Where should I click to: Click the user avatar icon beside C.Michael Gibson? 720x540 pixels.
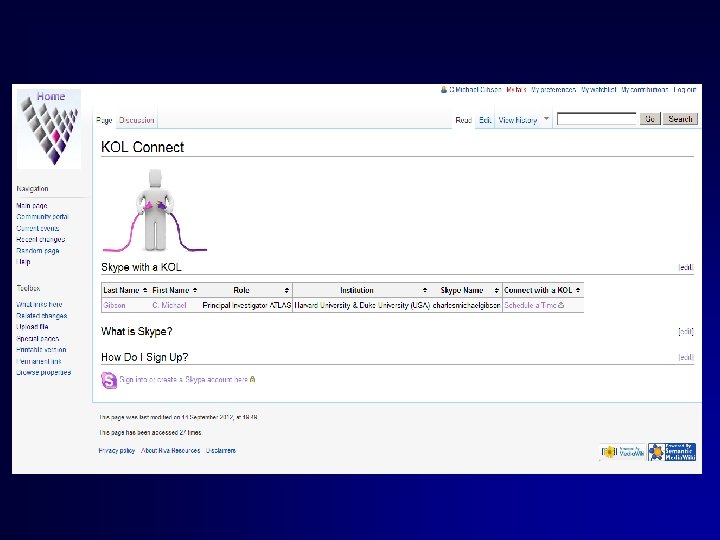(444, 90)
